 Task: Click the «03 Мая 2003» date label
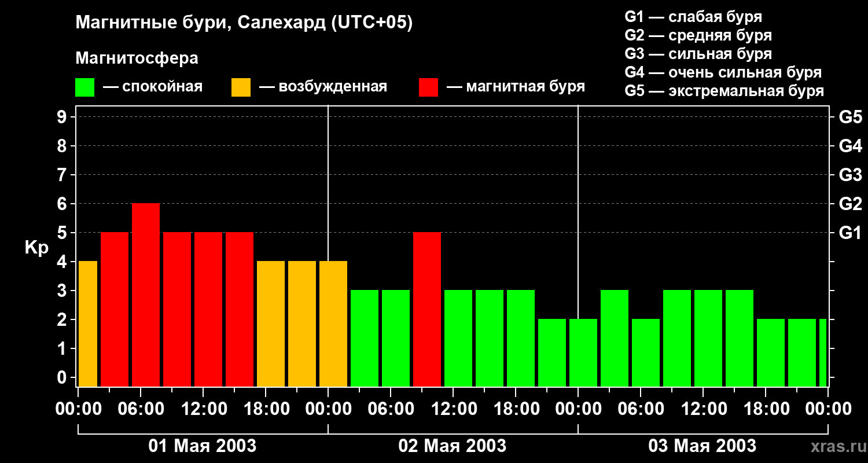[x=703, y=446]
